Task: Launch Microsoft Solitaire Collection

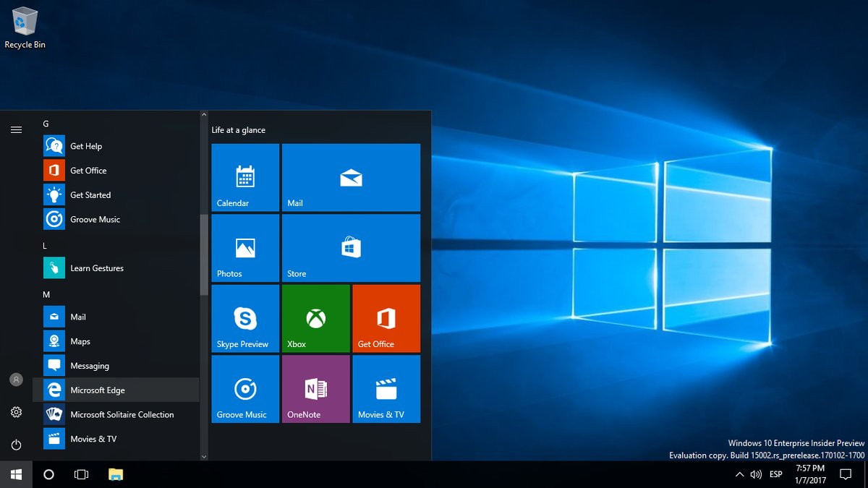Action: coord(116,415)
